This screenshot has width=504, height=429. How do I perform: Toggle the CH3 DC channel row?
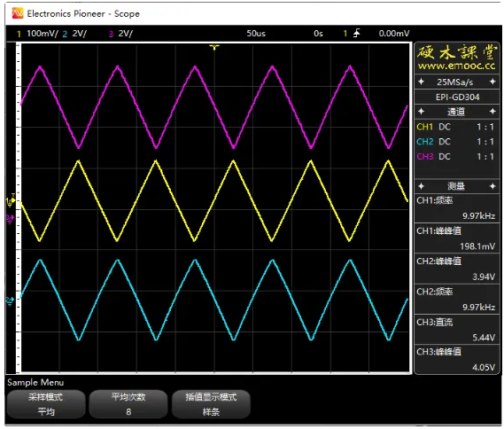pos(457,157)
